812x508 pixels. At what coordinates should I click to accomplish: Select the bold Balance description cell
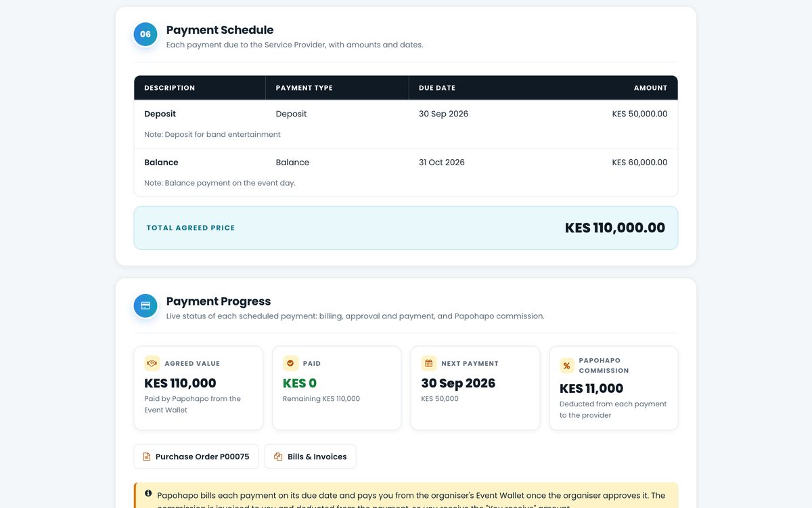click(161, 163)
